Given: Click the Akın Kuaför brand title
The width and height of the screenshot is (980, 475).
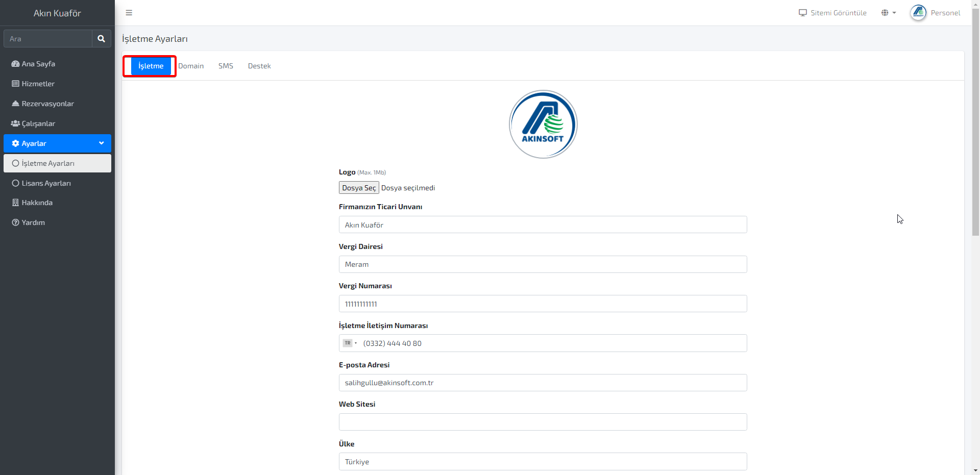Looking at the screenshot, I should click(57, 13).
